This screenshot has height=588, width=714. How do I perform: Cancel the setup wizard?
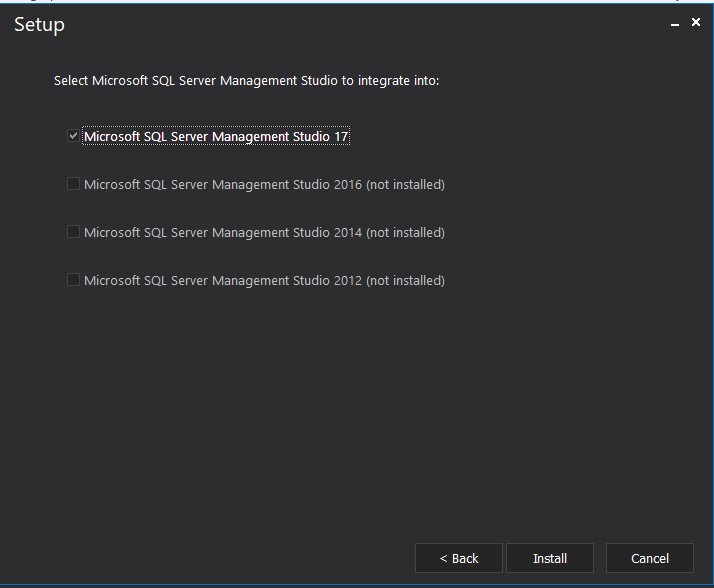[x=650, y=558]
